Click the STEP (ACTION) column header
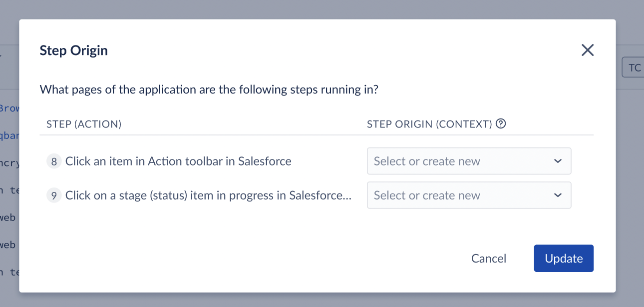This screenshot has width=644, height=307. (84, 124)
